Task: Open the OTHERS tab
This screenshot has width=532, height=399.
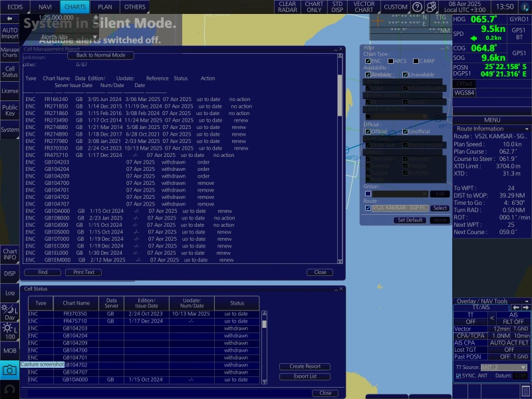Action: [x=135, y=7]
